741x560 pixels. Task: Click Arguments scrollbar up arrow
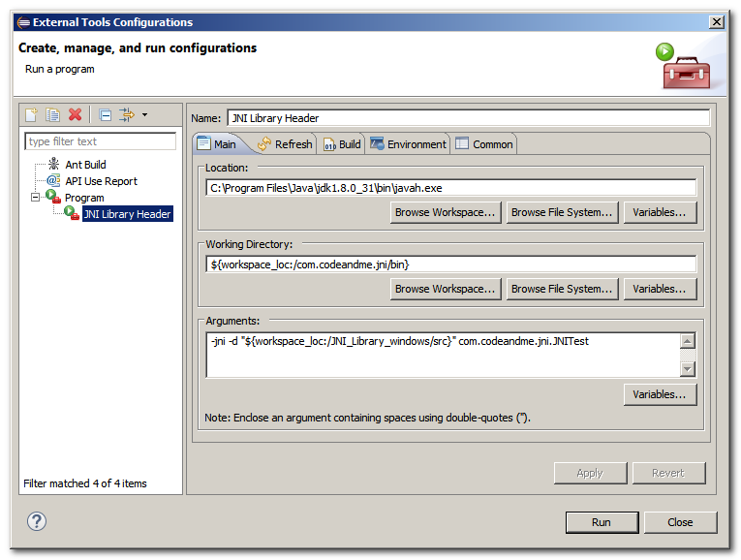pos(688,341)
